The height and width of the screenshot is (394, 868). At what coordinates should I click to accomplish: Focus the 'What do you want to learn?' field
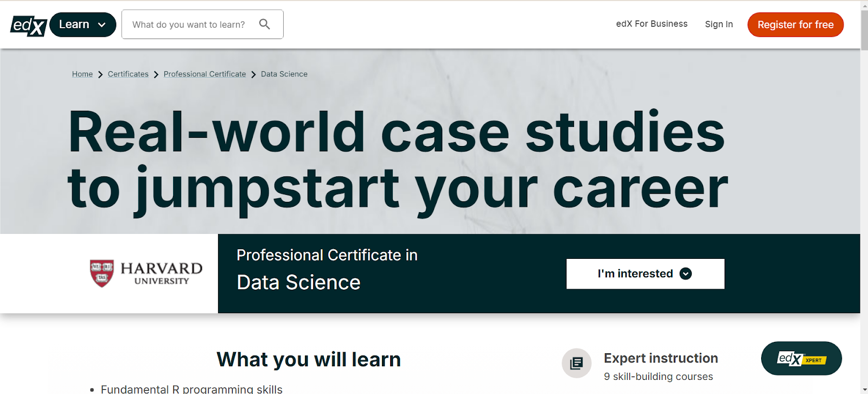(x=202, y=24)
